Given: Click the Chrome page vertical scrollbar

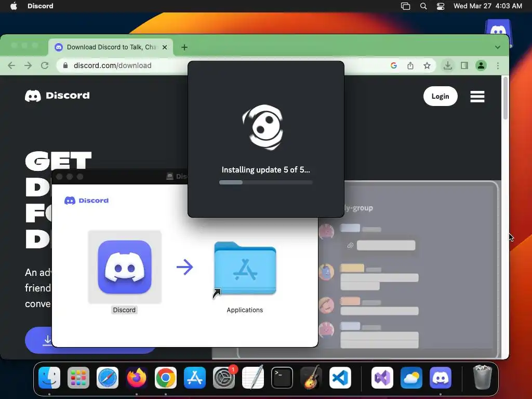Looking at the screenshot, I should (x=505, y=98).
